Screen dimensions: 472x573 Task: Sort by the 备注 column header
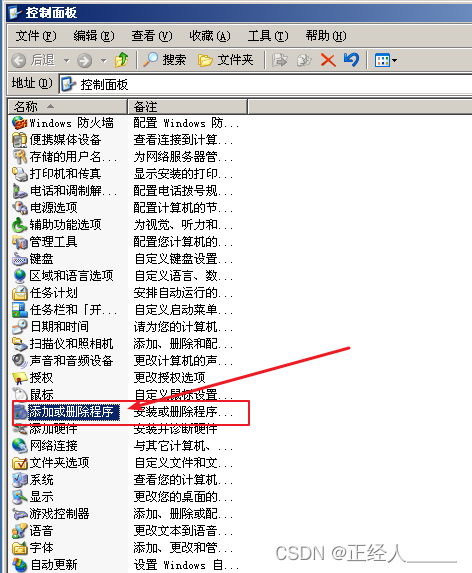[x=188, y=107]
